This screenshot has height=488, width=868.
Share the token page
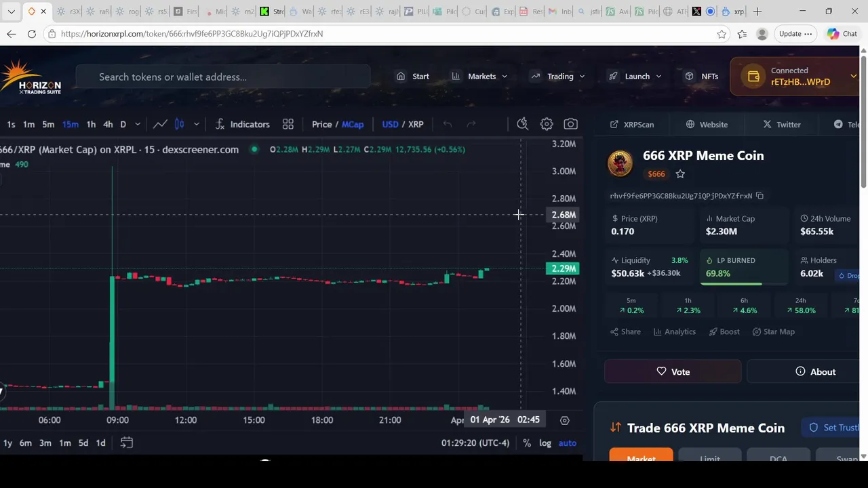[x=625, y=331]
